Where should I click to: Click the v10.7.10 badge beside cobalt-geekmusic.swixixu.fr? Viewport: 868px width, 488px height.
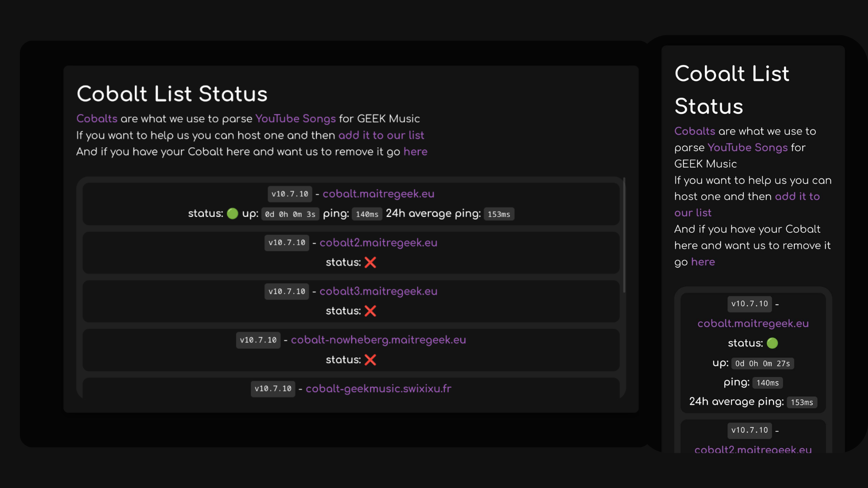tap(273, 389)
